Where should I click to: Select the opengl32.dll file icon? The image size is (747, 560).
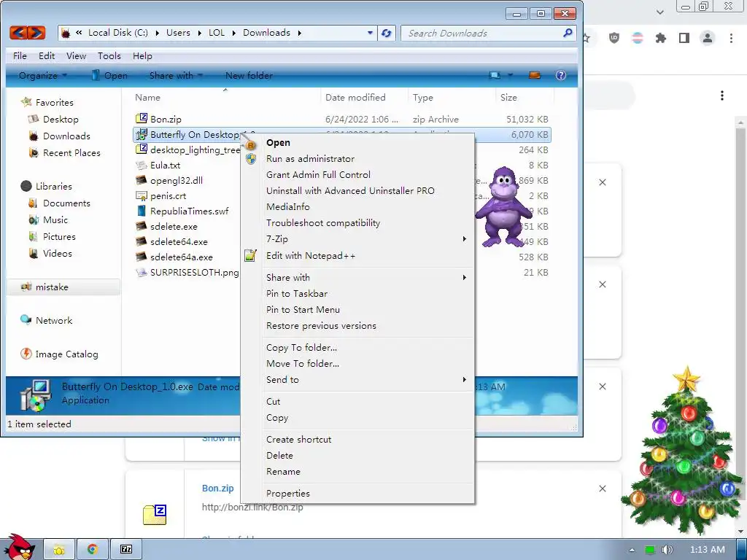(141, 180)
